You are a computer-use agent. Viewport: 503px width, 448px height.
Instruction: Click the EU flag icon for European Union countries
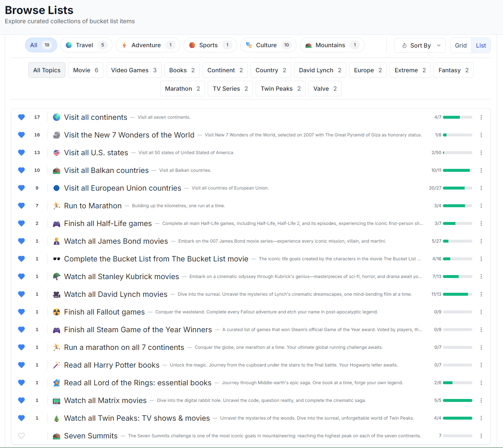[x=56, y=188]
